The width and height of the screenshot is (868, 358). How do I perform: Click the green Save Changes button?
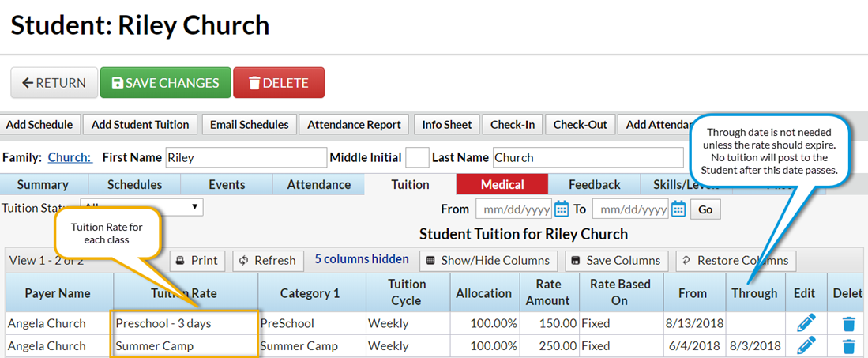[166, 83]
